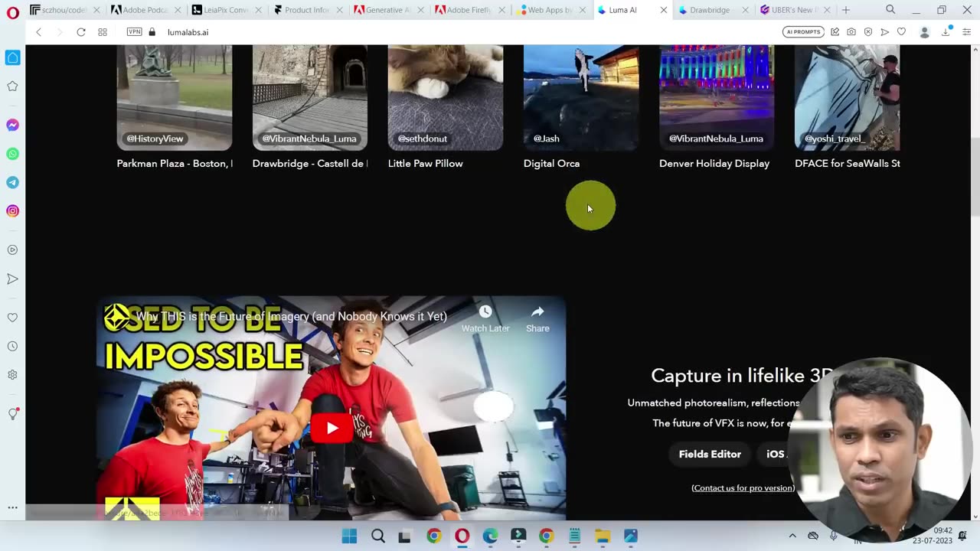Screen dimensions: 980x551
Task: Open Bookmarks star in Opera sidebar
Action: coord(12,86)
